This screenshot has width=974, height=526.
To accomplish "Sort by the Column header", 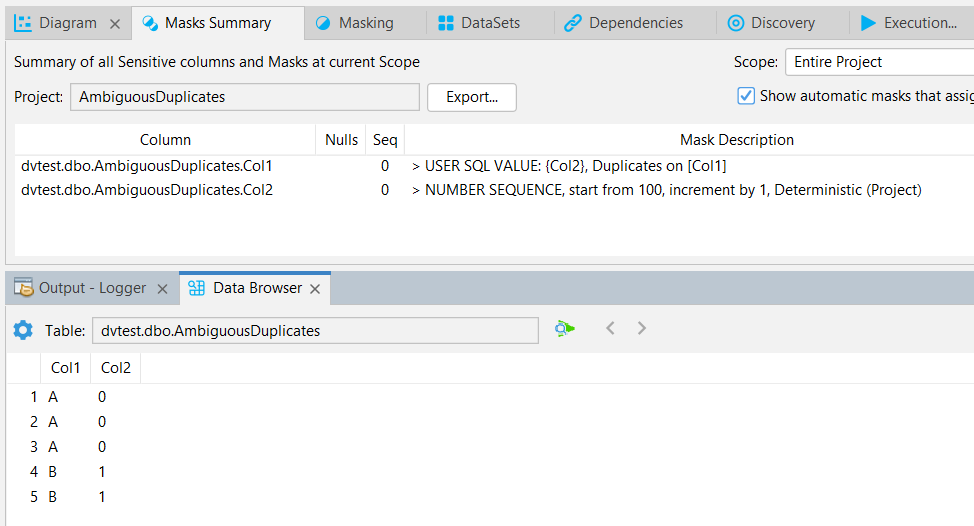I will pyautogui.click(x=165, y=140).
